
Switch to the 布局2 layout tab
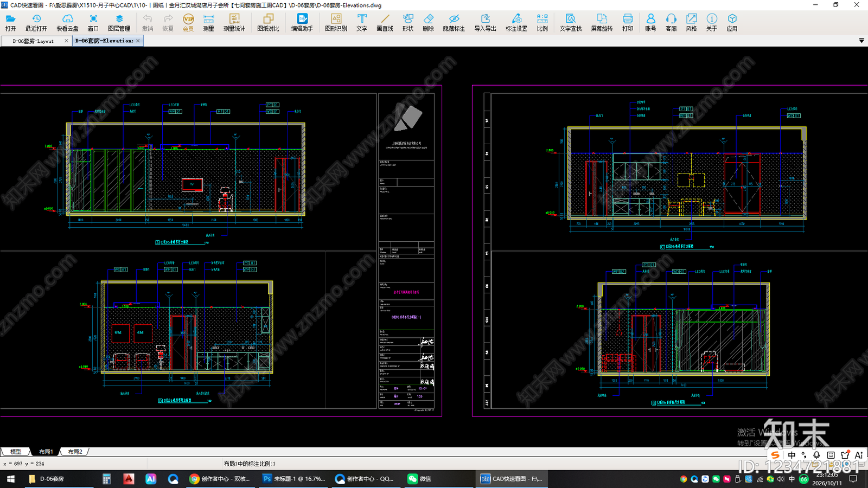[75, 452]
